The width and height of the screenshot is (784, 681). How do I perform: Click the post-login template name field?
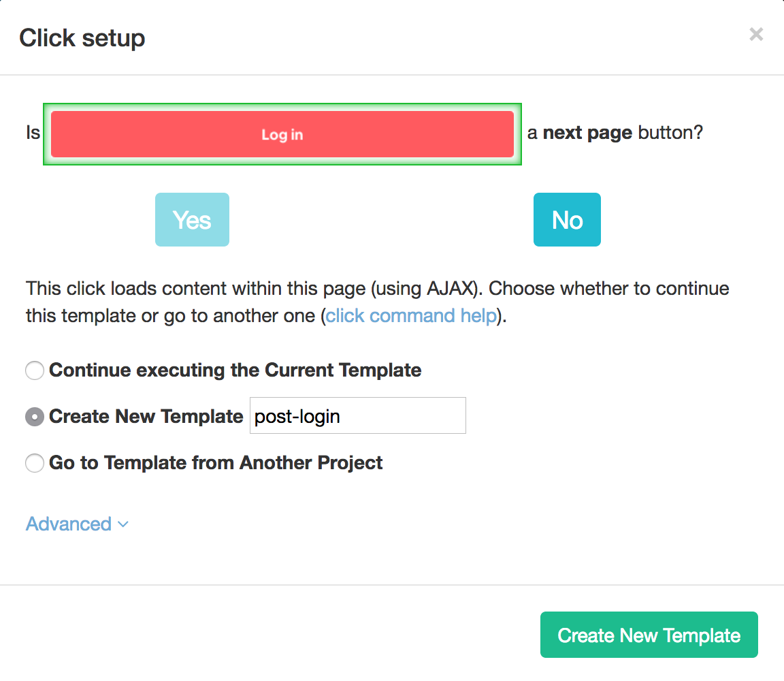pos(357,416)
